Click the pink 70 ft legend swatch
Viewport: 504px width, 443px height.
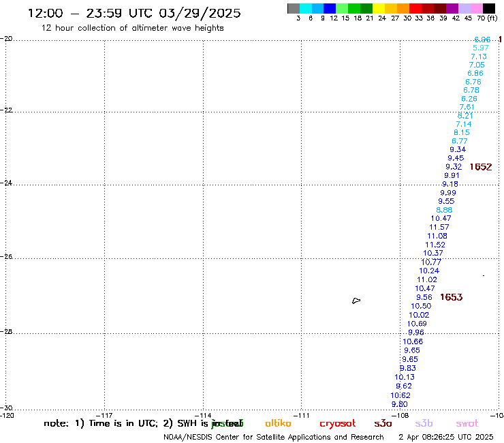(x=476, y=8)
